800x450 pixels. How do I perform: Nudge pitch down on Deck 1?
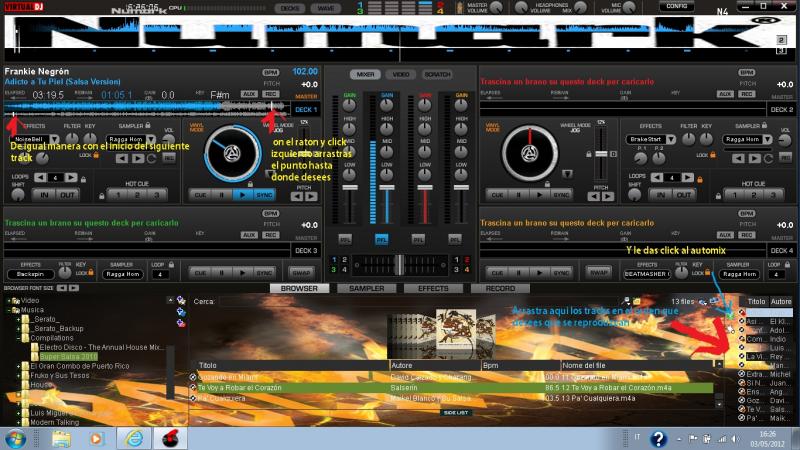point(297,196)
